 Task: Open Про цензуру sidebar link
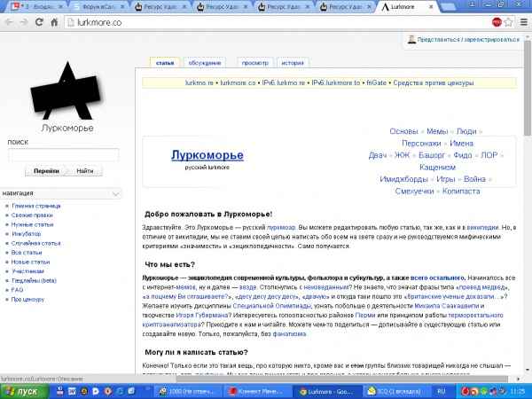pyautogui.click(x=27, y=300)
